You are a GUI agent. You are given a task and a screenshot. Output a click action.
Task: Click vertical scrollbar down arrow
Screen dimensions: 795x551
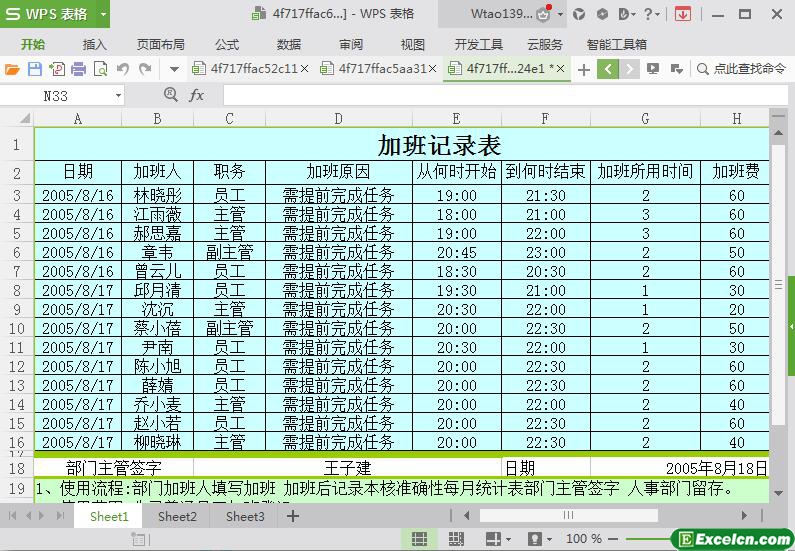coord(778,492)
